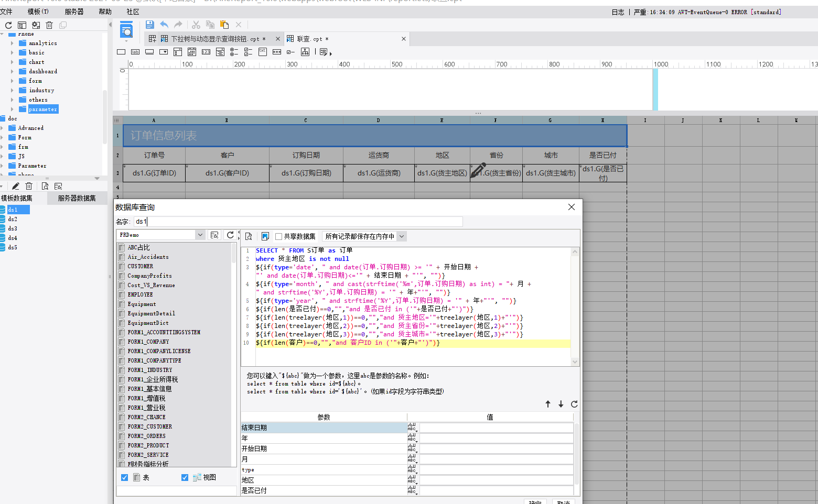This screenshot has width=818, height=504.
Task: Insert a radio button group widget
Action: click(234, 52)
